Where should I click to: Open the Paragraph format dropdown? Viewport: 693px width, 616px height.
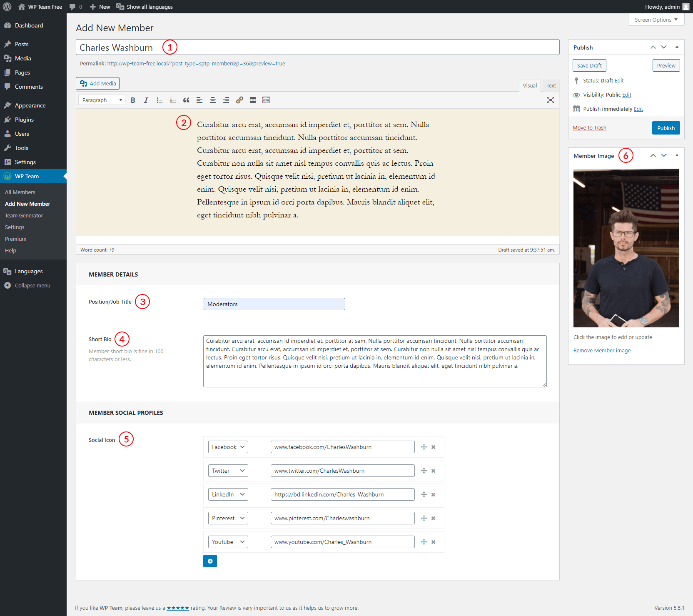point(102,100)
